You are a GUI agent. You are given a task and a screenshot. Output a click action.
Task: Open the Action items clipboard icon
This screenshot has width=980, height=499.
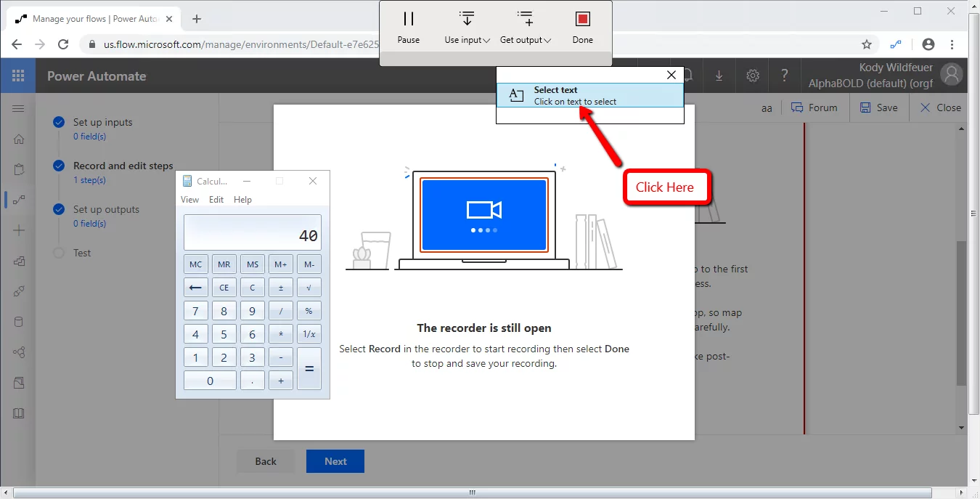[19, 170]
